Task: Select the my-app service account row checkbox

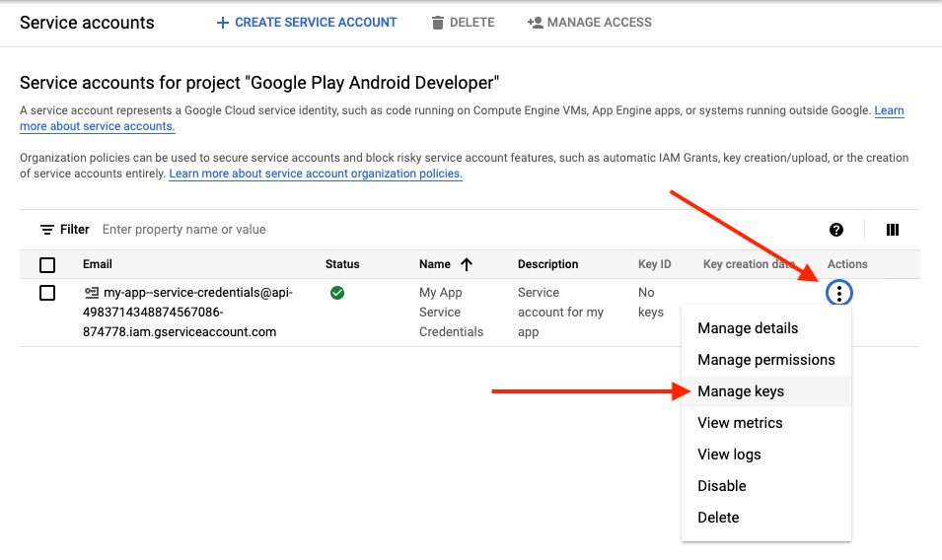Action: coord(47,293)
